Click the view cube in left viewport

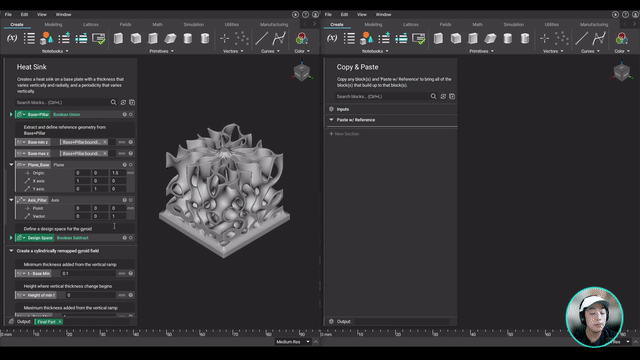click(x=302, y=72)
